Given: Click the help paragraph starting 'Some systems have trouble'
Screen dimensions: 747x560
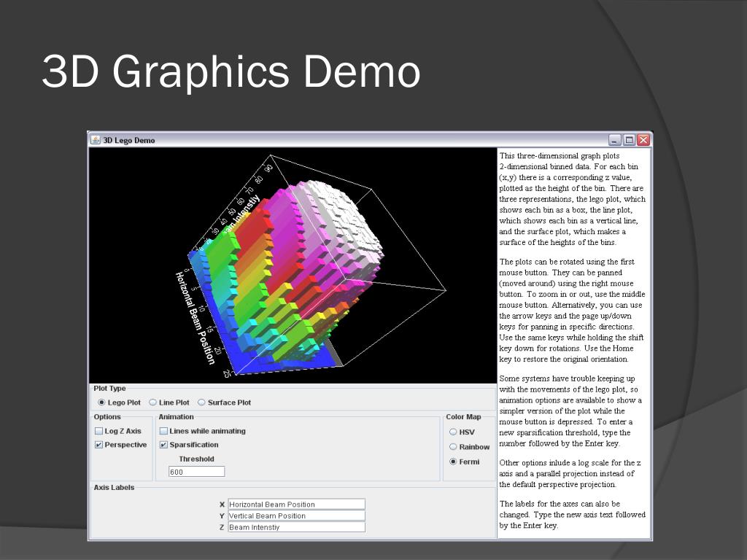Looking at the screenshot, I should (x=570, y=411).
